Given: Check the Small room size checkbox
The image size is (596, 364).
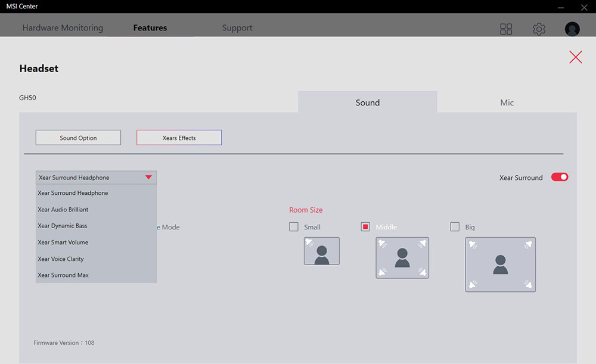Looking at the screenshot, I should coord(294,227).
